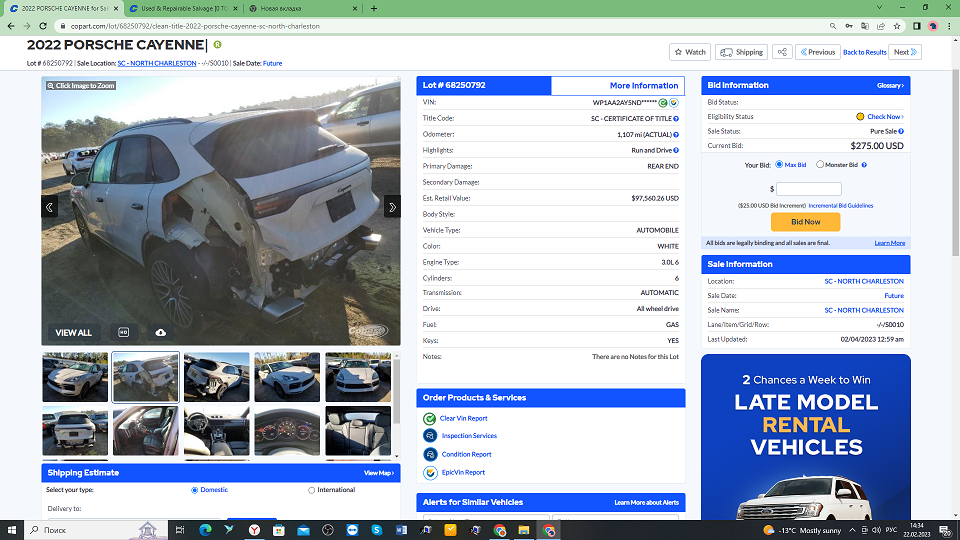Go to Next lot
The height and width of the screenshot is (540, 960).
[x=906, y=52]
